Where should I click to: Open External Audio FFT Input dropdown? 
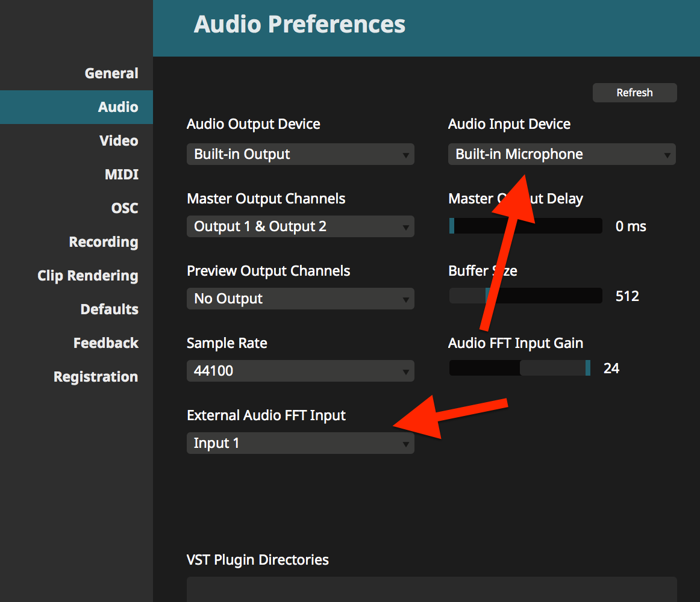(x=300, y=444)
